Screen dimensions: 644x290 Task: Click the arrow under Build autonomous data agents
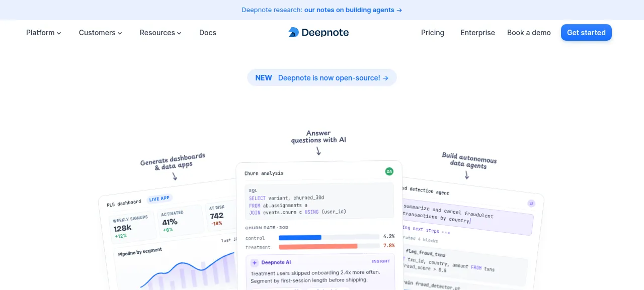tap(466, 174)
